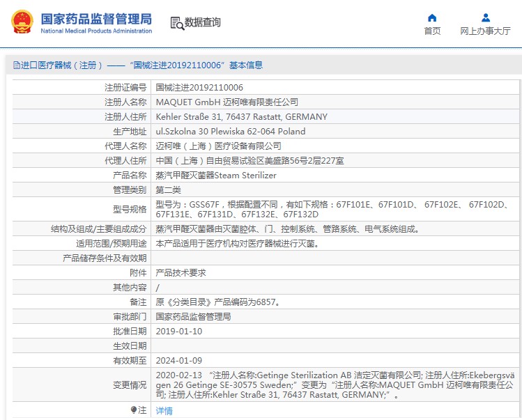Viewport: 522px width, 420px height.
Task: Click National Medical Products Administration subtitle
Action: click(x=96, y=31)
